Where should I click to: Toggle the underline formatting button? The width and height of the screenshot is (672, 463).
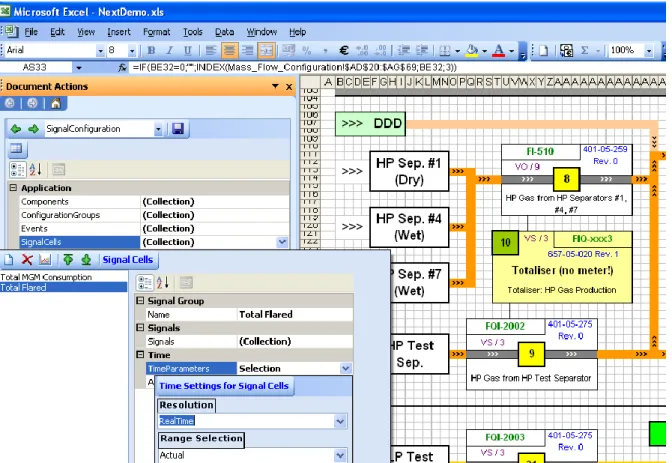click(188, 51)
